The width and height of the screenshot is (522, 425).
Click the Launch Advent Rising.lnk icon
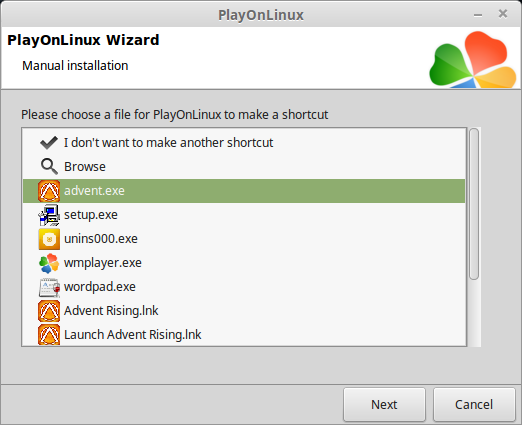[x=49, y=335]
